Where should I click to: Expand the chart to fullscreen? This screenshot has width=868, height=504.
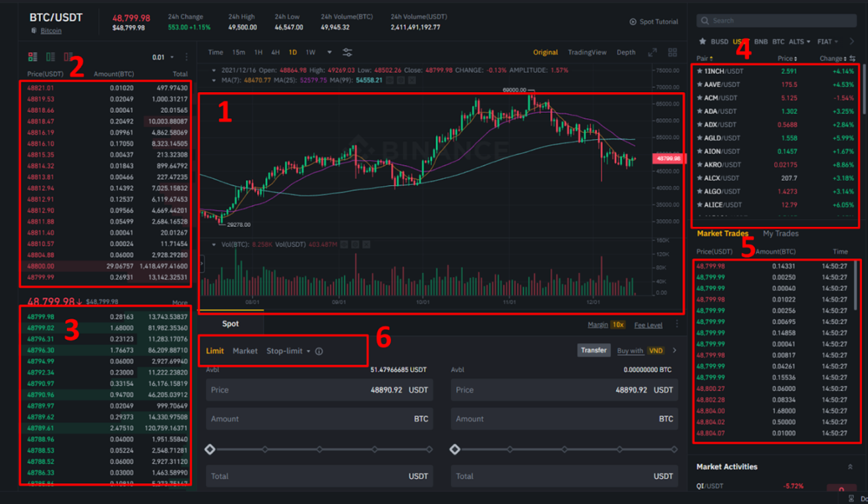(x=652, y=53)
